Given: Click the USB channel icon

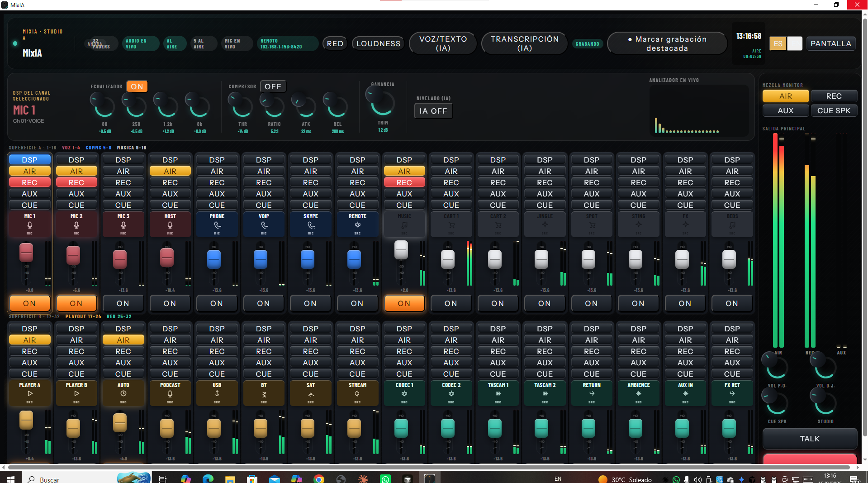Looking at the screenshot, I should point(217,393).
